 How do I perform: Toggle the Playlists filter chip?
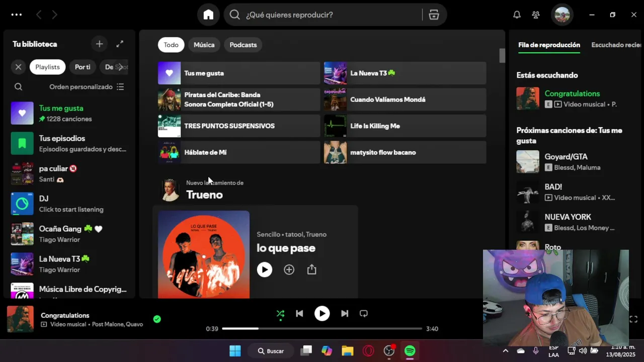pyautogui.click(x=47, y=67)
